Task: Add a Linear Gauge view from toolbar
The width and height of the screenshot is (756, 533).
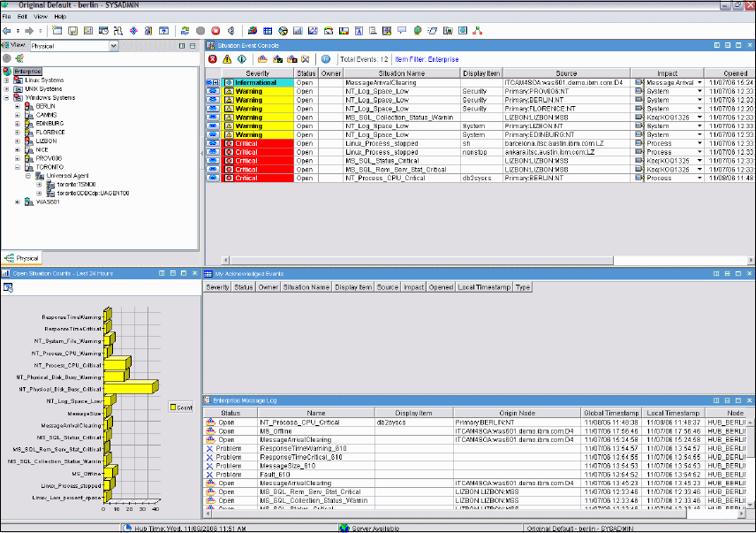Action: (x=344, y=31)
